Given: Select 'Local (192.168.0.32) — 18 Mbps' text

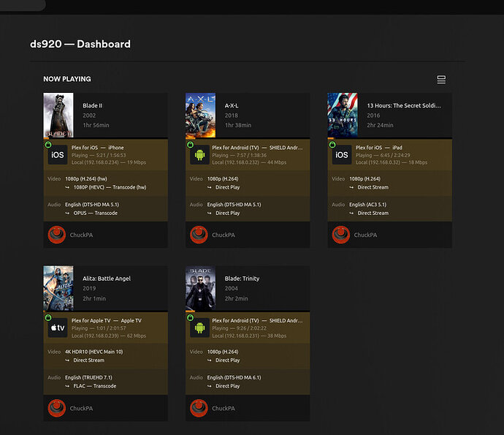Looking at the screenshot, I should pyautogui.click(x=392, y=162).
